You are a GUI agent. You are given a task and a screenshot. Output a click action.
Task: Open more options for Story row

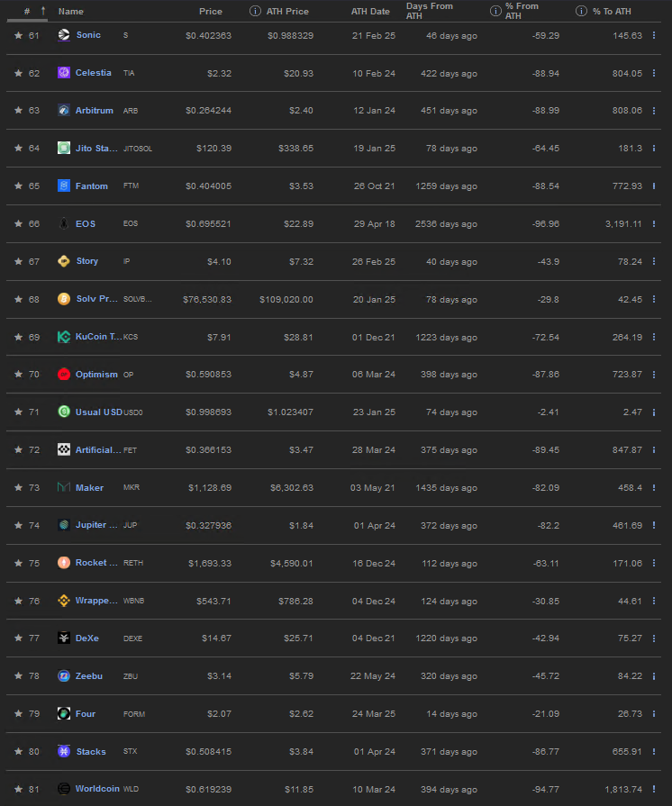(654, 261)
